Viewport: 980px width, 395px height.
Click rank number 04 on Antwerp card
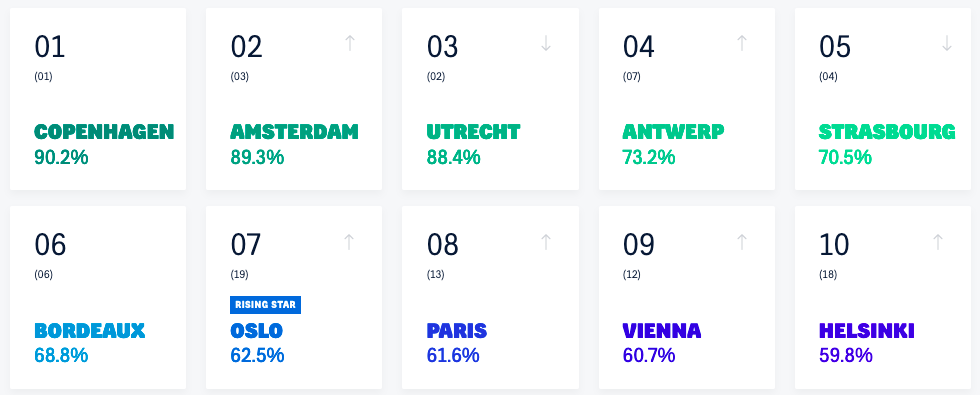(639, 48)
